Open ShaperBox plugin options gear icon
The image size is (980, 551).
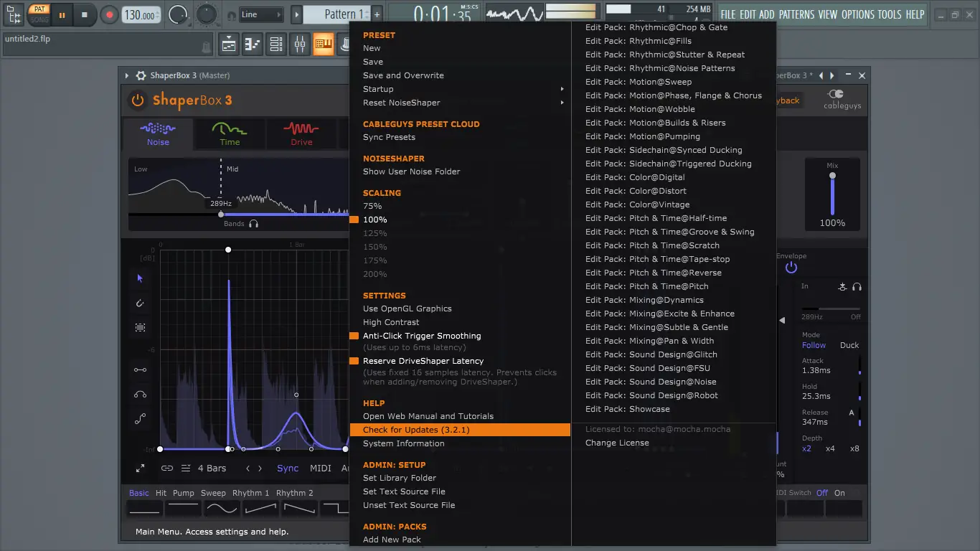141,75
